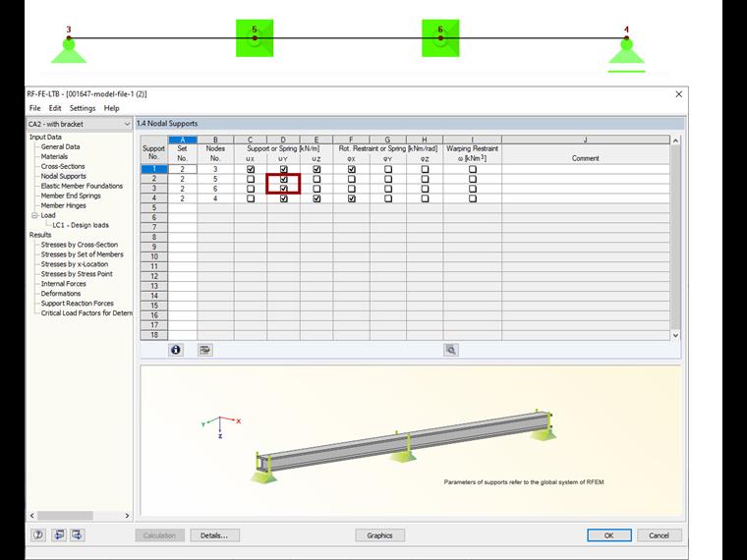Select Support Reaction Forces item

click(78, 303)
